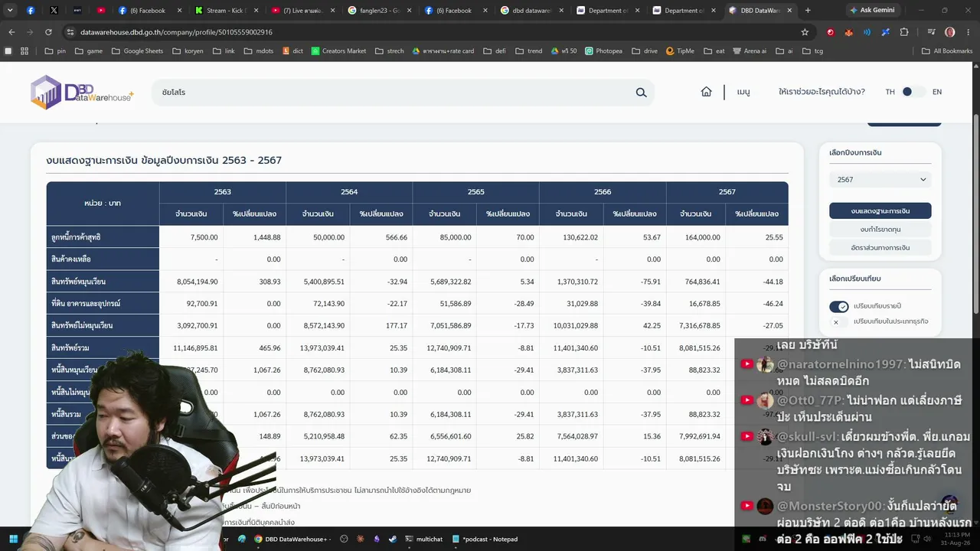Open the fiscal year dropdown showing 2567

880,180
